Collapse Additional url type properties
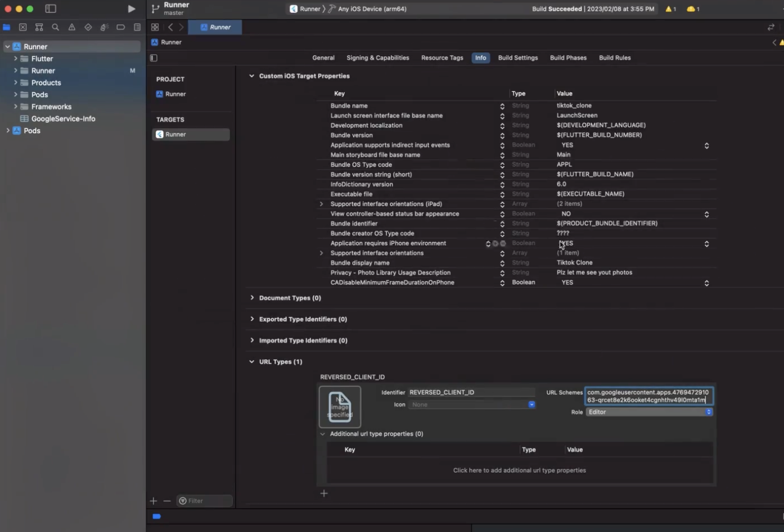 pos(323,434)
